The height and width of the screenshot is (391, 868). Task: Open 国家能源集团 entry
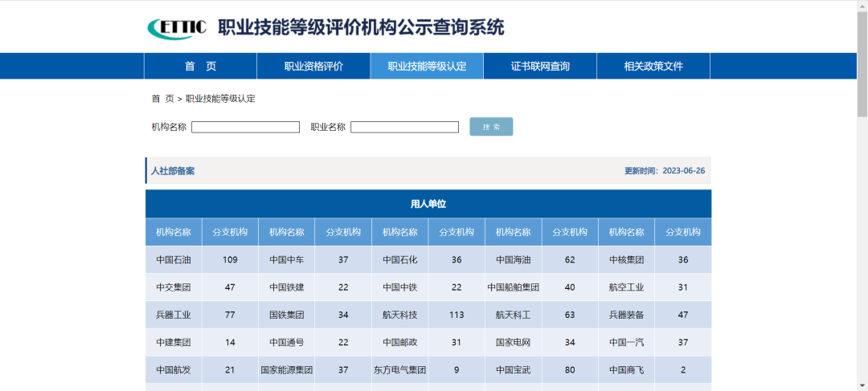(286, 370)
